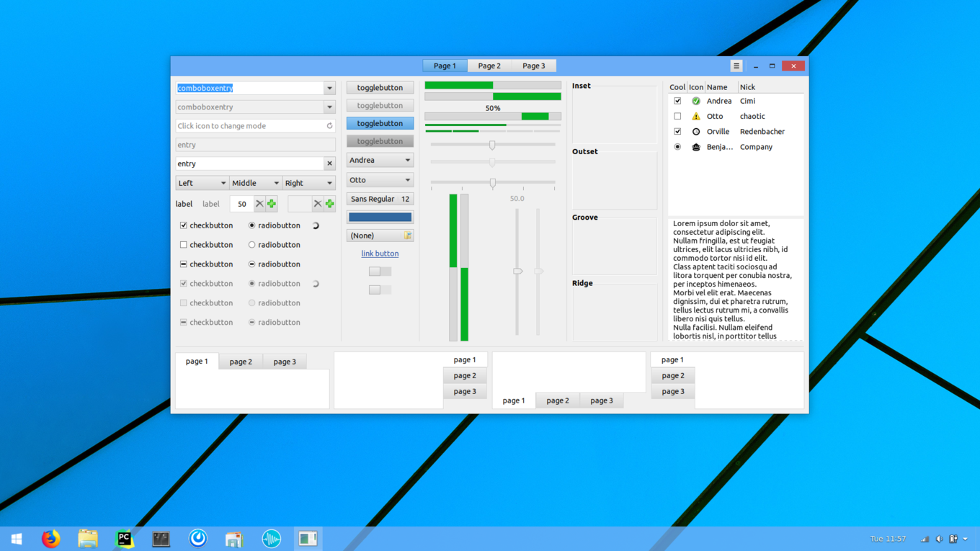The image size is (980, 551).
Task: Open the Sans Regular 12 font chooser
Action: point(380,199)
